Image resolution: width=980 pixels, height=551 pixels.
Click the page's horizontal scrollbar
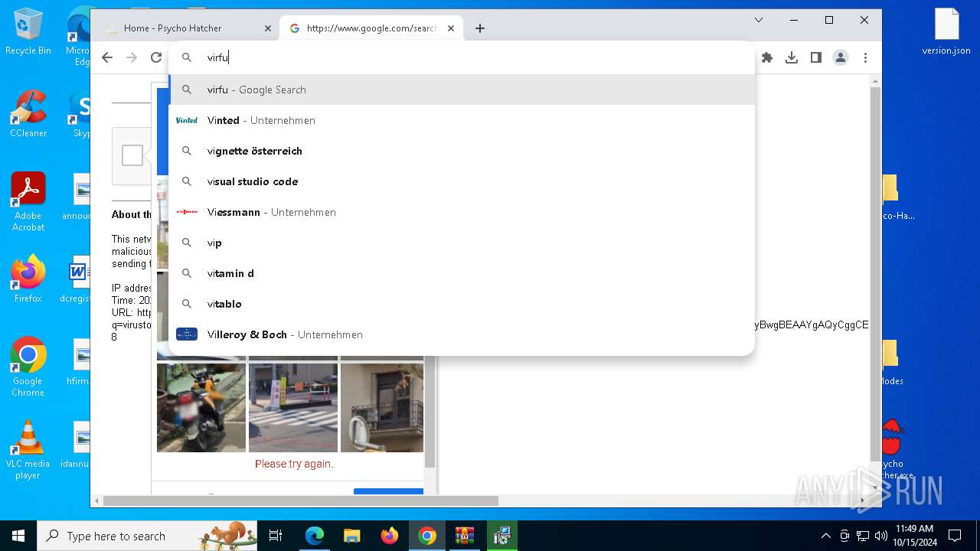[x=300, y=500]
